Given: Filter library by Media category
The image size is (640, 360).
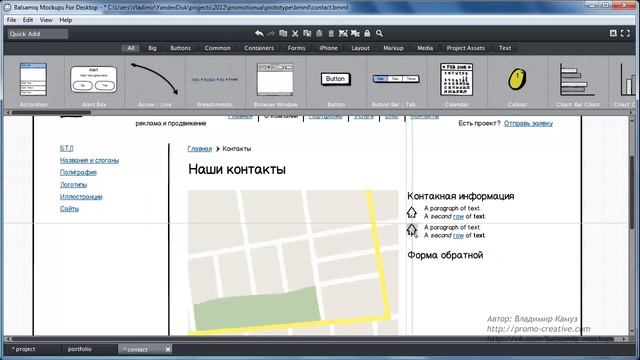Looking at the screenshot, I should [x=425, y=48].
